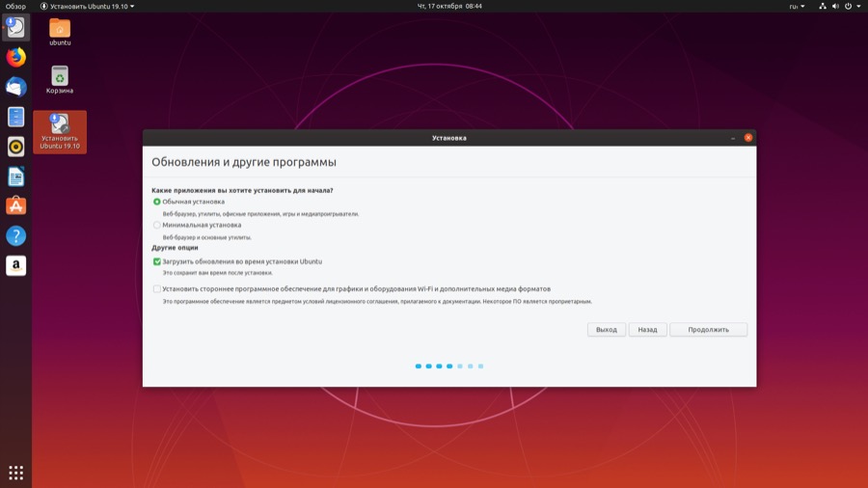This screenshot has height=488, width=868.
Task: Click the Обновления и другие программы heading
Action: click(x=244, y=162)
